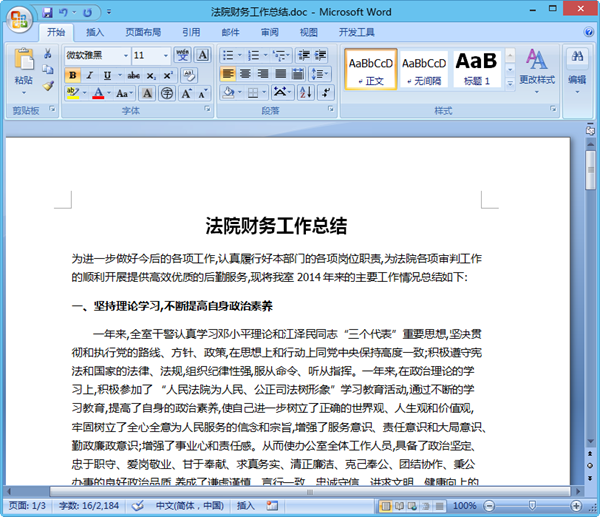Switch to the 引用 tab

point(191,33)
